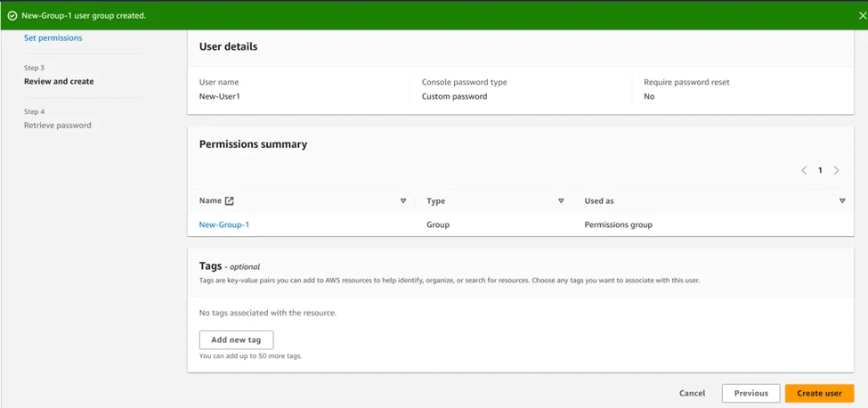868x408 pixels.
Task: Click the Tags optional heading
Action: point(229,266)
